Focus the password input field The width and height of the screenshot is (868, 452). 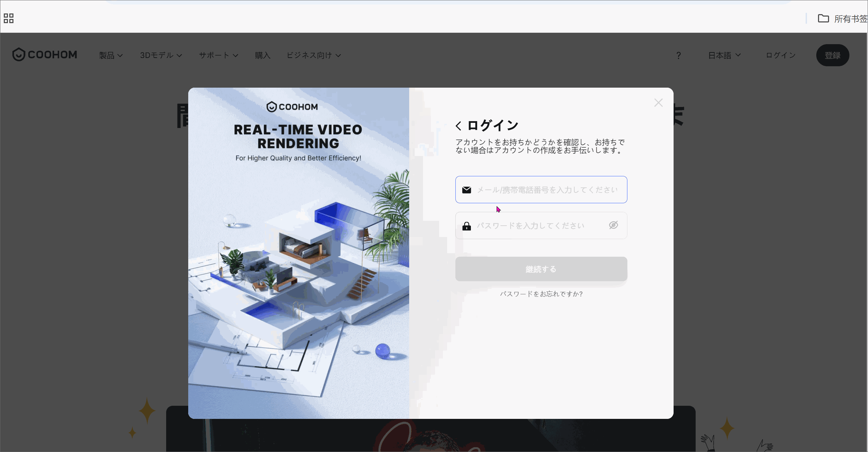pyautogui.click(x=541, y=226)
